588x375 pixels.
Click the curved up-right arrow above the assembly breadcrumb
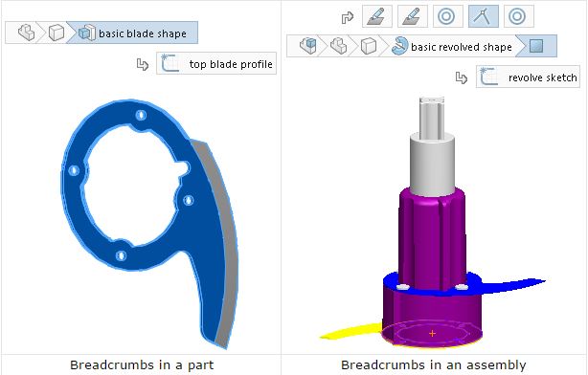(x=348, y=17)
